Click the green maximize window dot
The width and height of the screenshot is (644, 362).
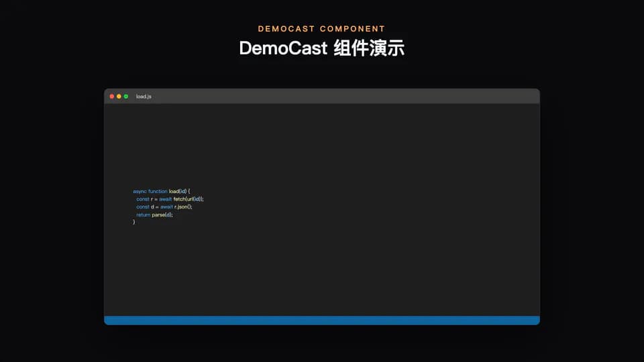pos(126,97)
